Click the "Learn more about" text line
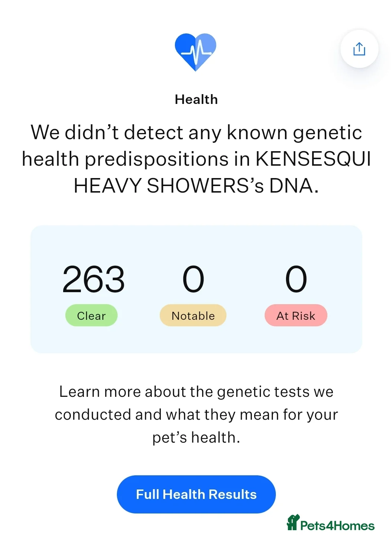Viewport: 392px width, 540px height. [x=196, y=392]
